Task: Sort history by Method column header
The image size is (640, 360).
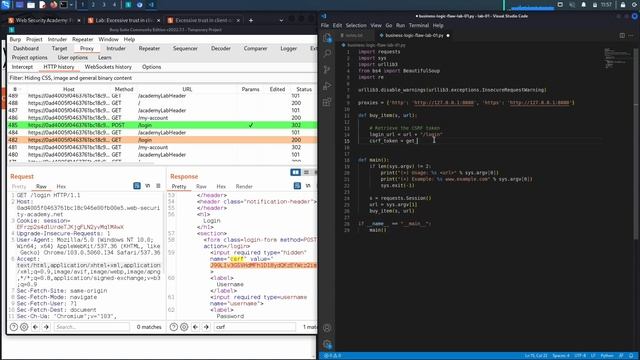Action: click(x=124, y=89)
